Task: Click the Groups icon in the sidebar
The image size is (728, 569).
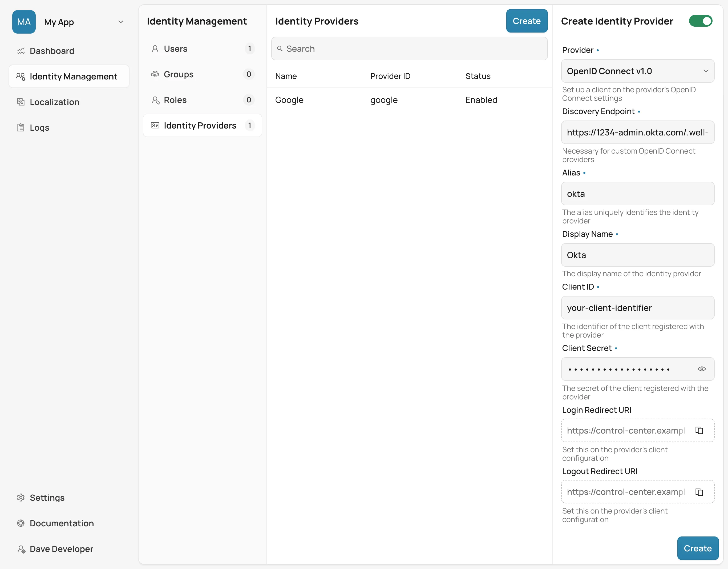Action: click(x=155, y=74)
